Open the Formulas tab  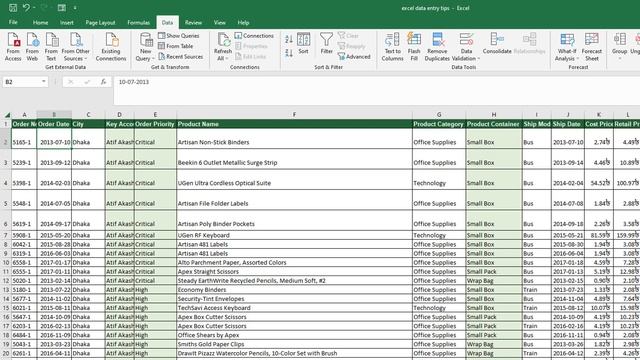pos(138,22)
